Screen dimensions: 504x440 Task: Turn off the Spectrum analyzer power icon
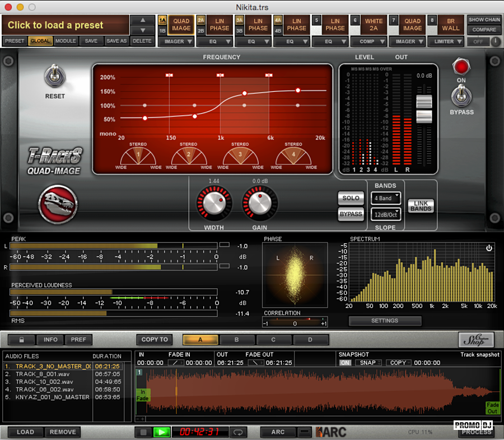[x=489, y=248]
